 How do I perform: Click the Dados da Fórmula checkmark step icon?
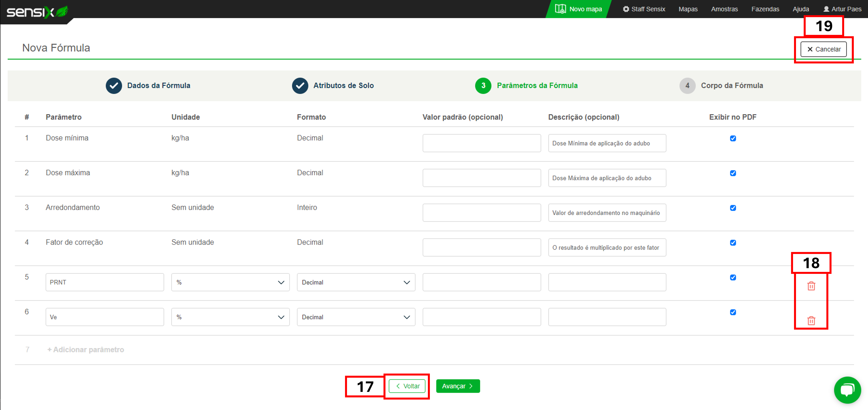pyautogui.click(x=114, y=86)
